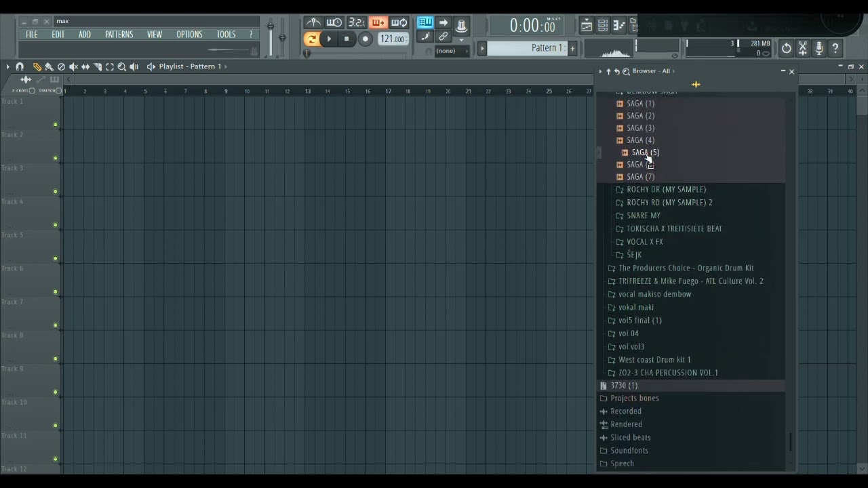Click the note pencil icon under keyboard button
The width and height of the screenshot is (868, 488).
[425, 37]
